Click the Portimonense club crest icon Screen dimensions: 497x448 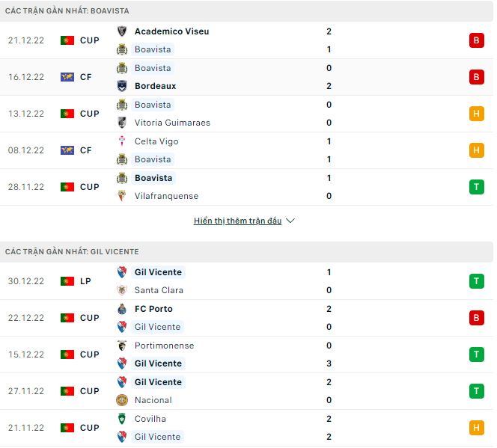122,346
